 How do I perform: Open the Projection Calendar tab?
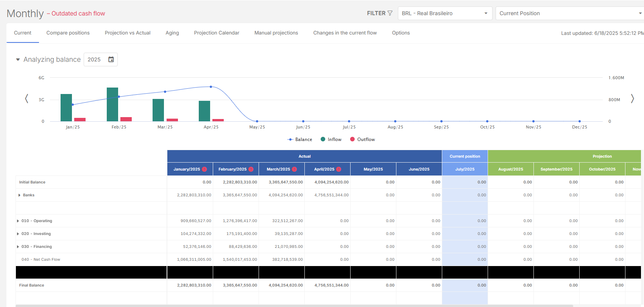(x=217, y=33)
